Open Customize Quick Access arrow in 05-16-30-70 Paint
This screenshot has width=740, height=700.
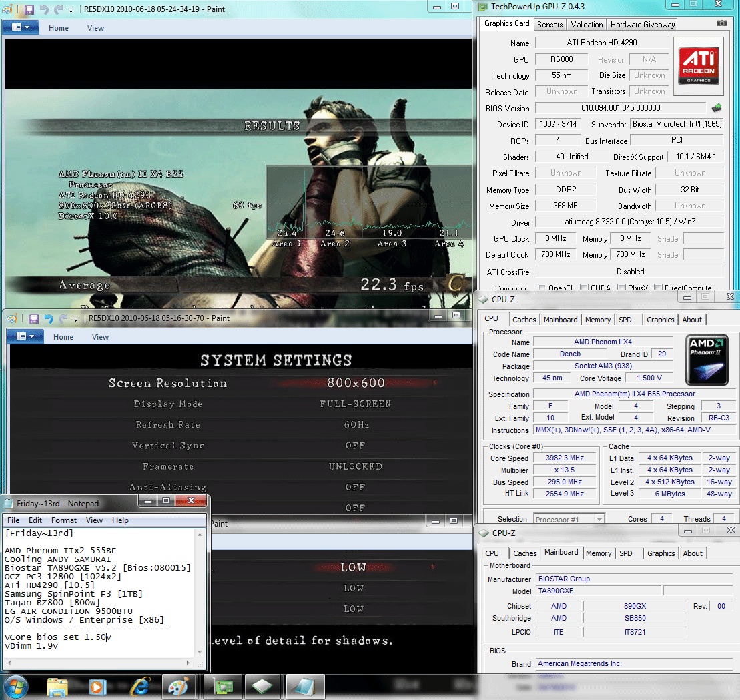coord(76,319)
